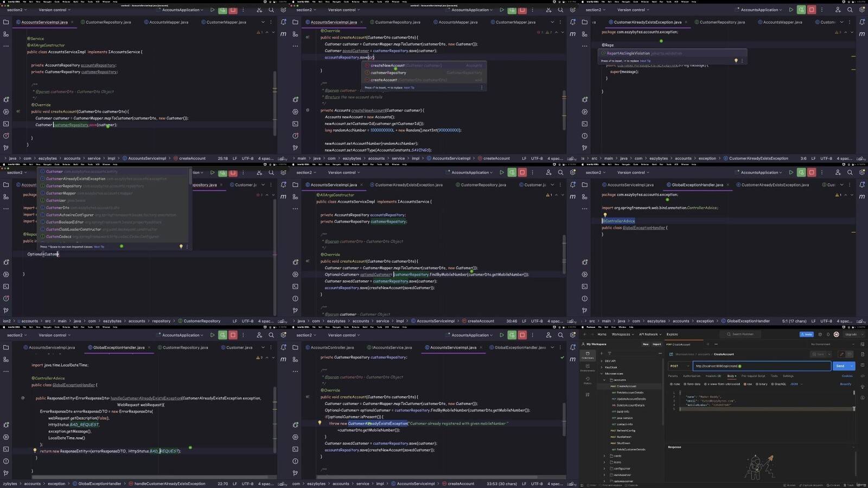
Task: Open Environments sidebar in Postman
Action: [x=588, y=369]
